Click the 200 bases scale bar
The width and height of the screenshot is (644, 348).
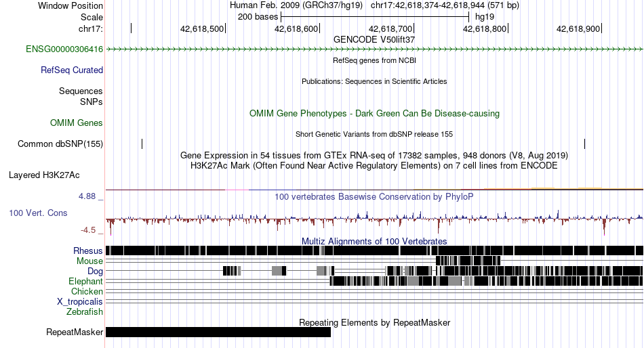pyautogui.click(x=375, y=17)
